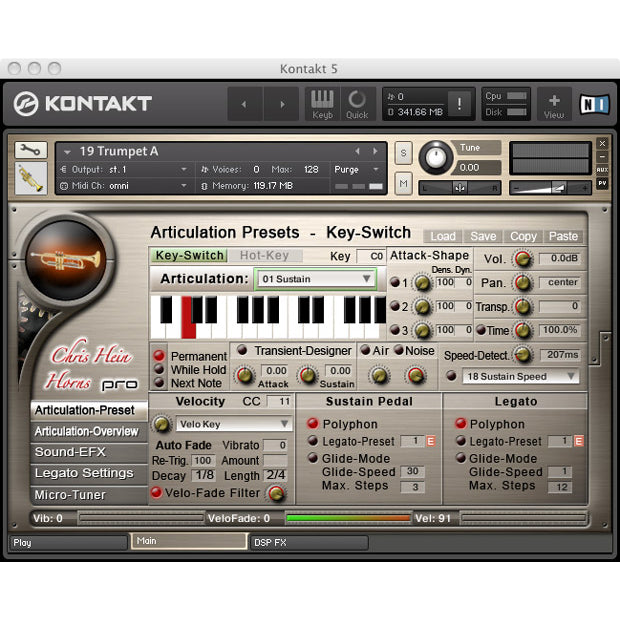Enable the Permanent radio option
Screen dimensions: 620x620
click(158, 356)
